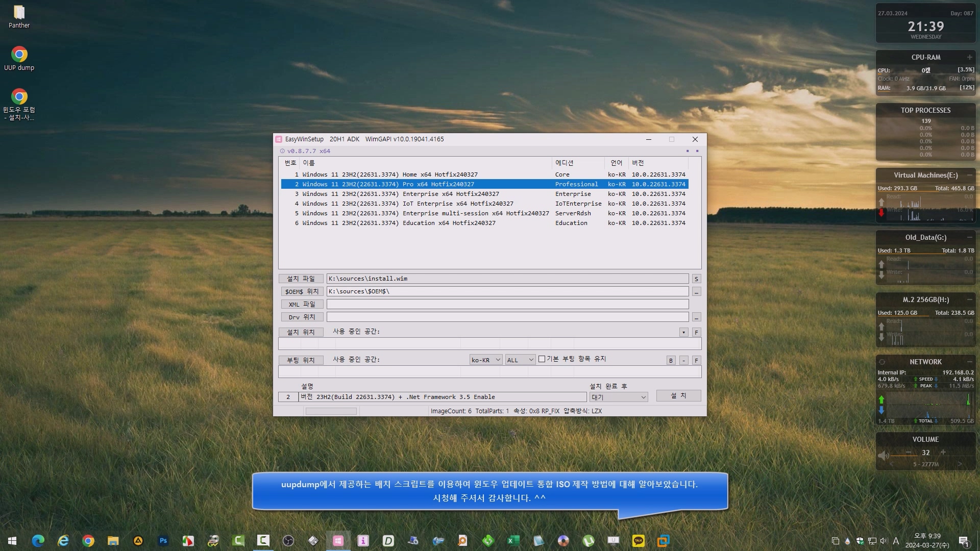Click the 설치 위치 button
The width and height of the screenshot is (980, 551).
[301, 332]
